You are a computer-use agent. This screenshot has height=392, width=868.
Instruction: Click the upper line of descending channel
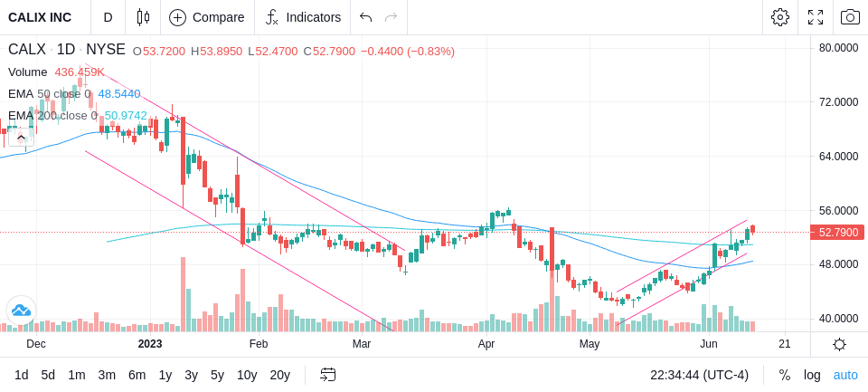point(243,157)
